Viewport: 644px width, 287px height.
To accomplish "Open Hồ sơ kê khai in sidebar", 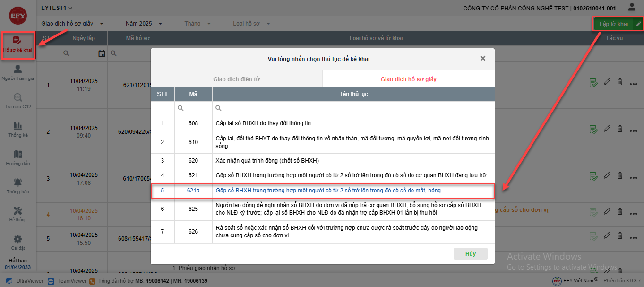I will [x=17, y=45].
